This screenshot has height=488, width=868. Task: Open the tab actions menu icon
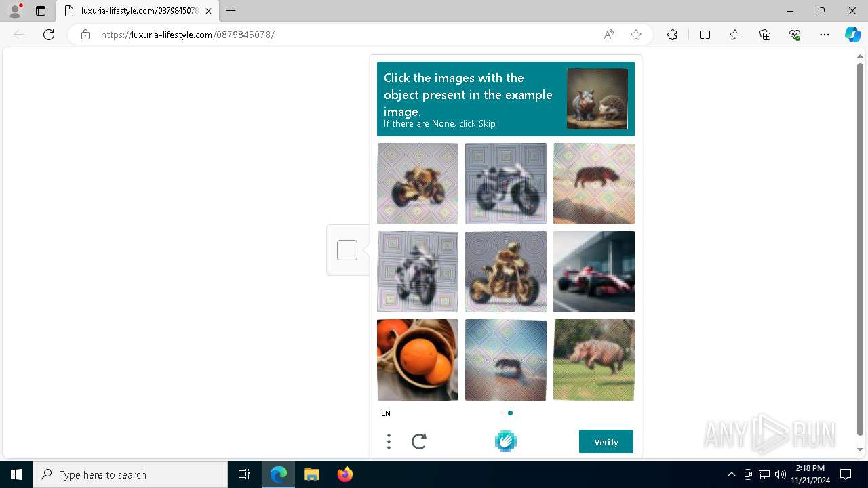coord(41,11)
